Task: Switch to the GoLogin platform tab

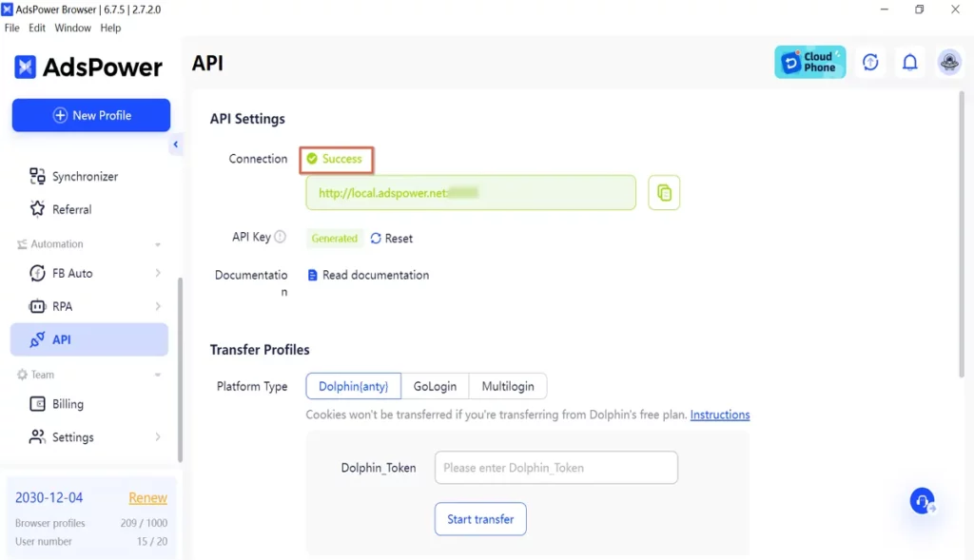Action: 435,386
